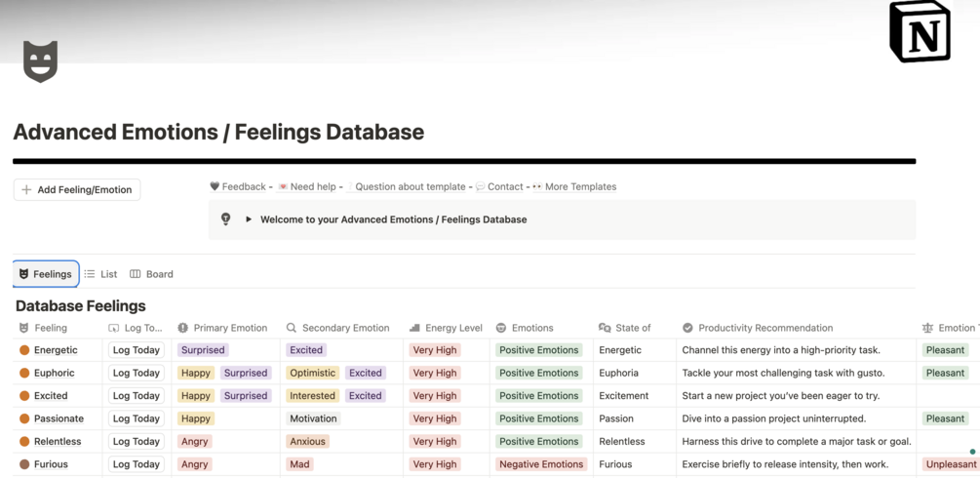This screenshot has width=980, height=478.
Task: Click the Productivity Recommendation checkmark icon
Action: click(687, 329)
